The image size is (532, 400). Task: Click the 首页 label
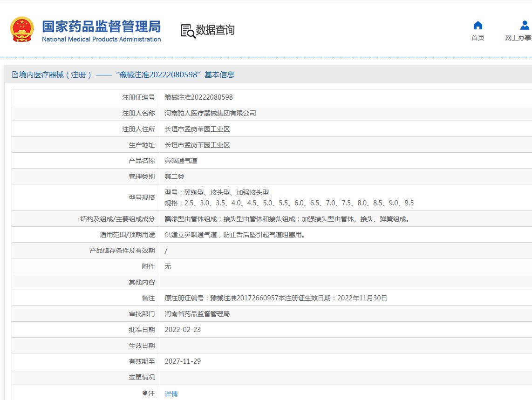477,38
